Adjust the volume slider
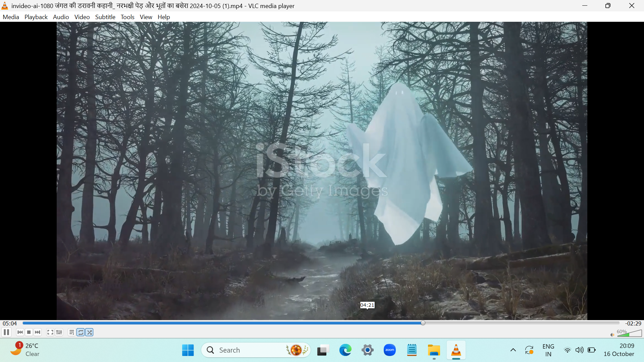 630,334
